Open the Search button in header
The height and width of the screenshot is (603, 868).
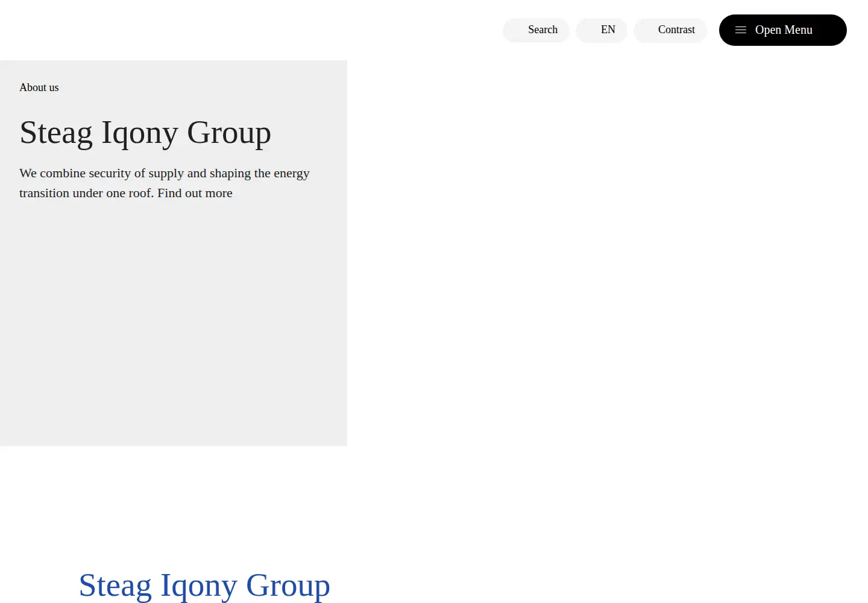coord(536,30)
